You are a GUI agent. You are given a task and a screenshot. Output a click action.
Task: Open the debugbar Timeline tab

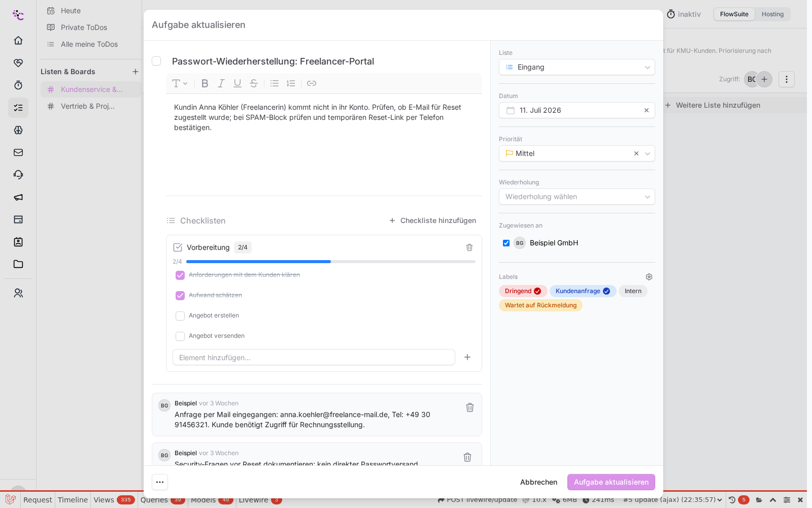[73, 500]
